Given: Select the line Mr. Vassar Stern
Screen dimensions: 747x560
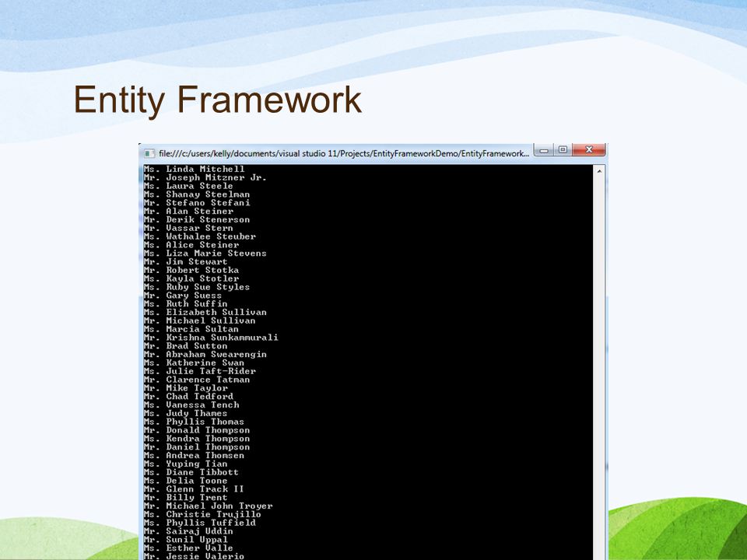Looking at the screenshot, I should click(x=188, y=228).
